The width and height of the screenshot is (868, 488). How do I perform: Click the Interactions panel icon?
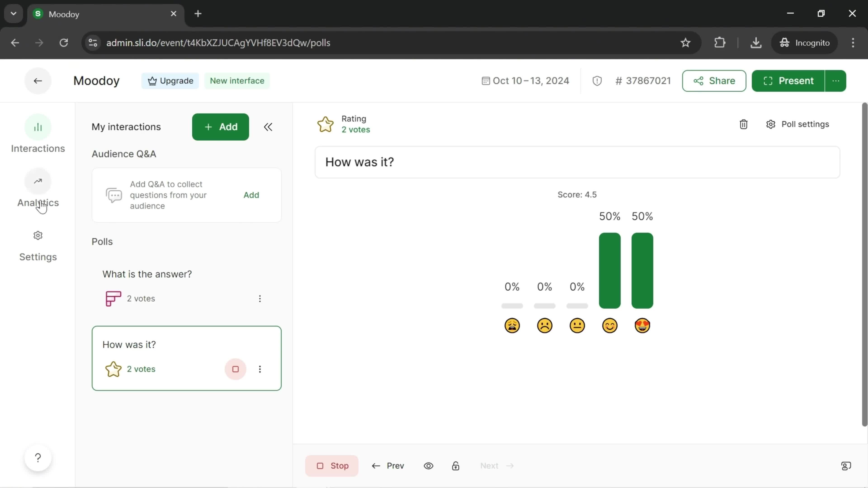[38, 127]
